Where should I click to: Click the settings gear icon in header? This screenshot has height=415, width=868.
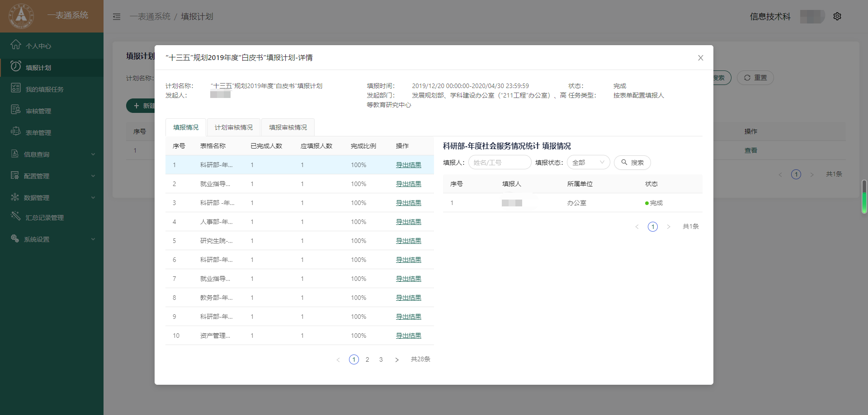click(837, 16)
